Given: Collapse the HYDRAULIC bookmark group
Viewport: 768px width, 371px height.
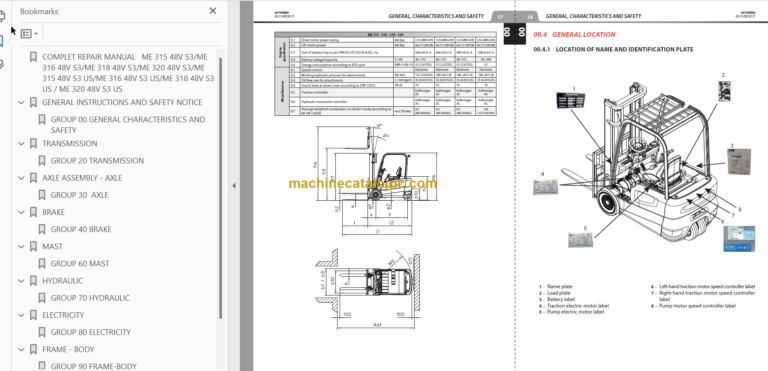Looking at the screenshot, I should [21, 281].
